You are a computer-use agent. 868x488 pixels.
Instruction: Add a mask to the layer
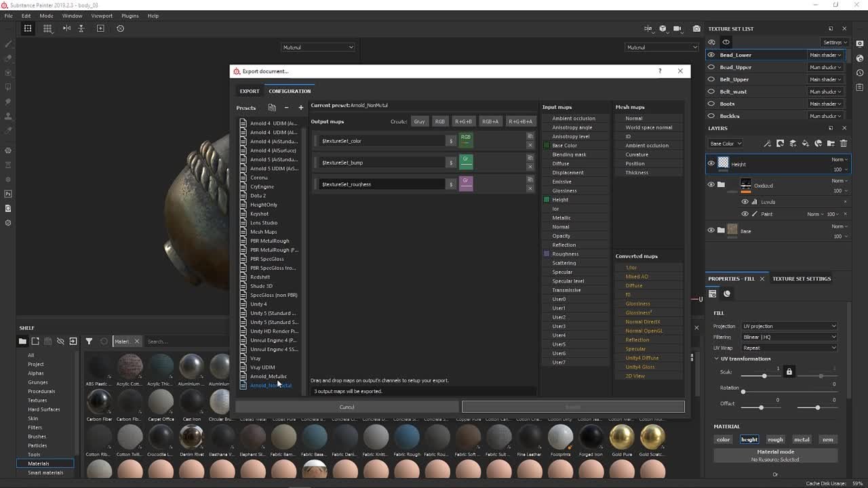(x=780, y=144)
